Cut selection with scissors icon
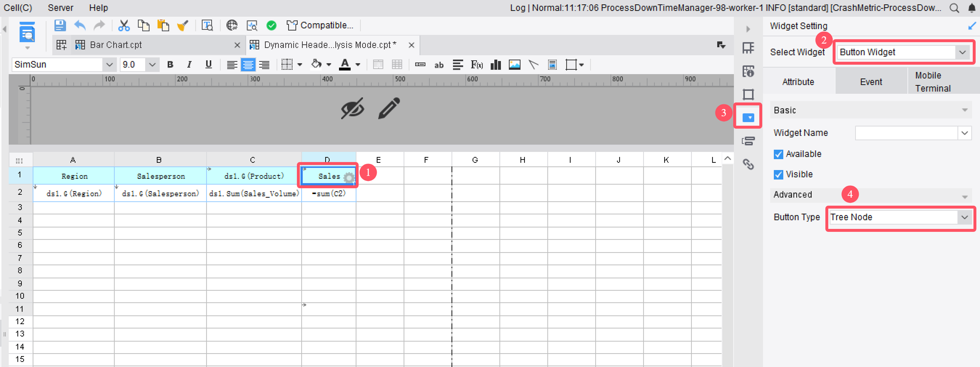The width and height of the screenshot is (980, 367). (x=124, y=25)
